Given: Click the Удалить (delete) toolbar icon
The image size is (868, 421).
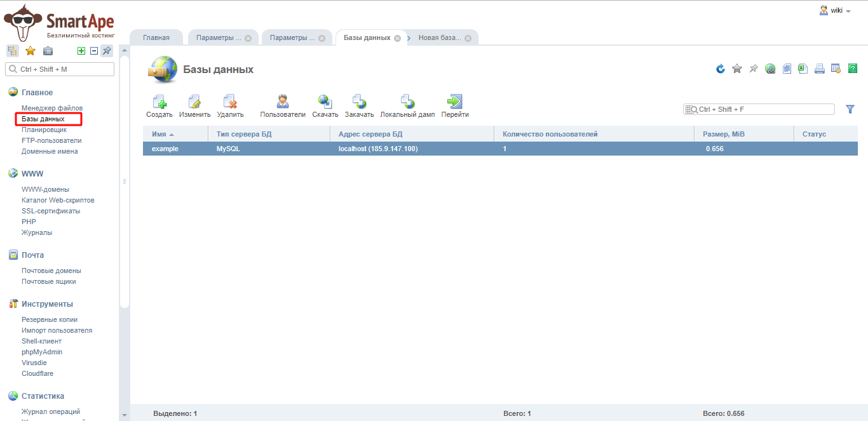Looking at the screenshot, I should [x=230, y=102].
